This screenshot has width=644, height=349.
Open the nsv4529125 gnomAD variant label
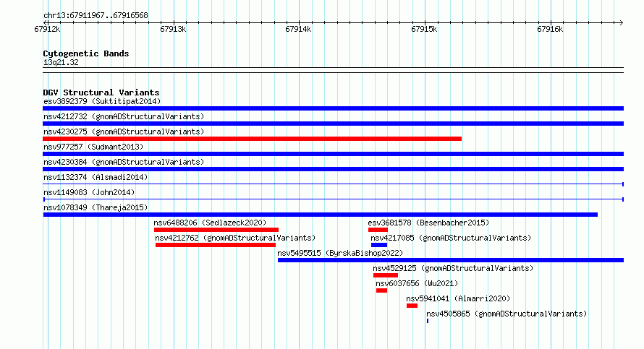(453, 268)
